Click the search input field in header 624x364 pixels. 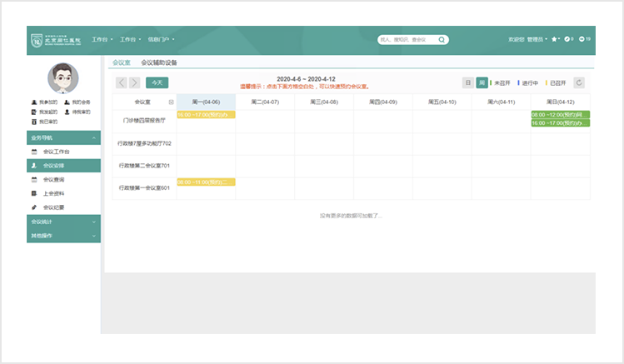pyautogui.click(x=407, y=39)
